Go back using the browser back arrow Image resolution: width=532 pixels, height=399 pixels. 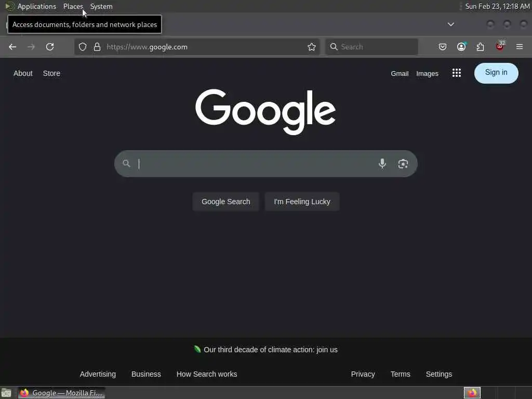click(x=12, y=47)
